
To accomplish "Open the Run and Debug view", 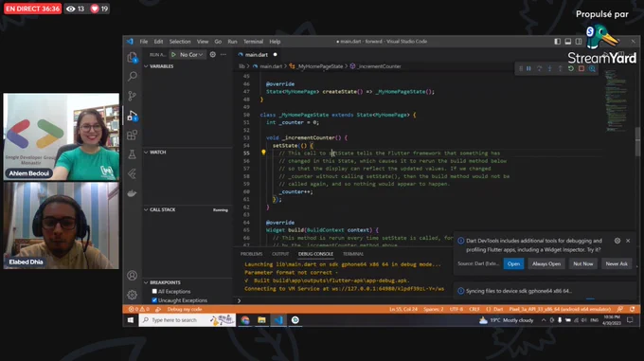I will (132, 116).
